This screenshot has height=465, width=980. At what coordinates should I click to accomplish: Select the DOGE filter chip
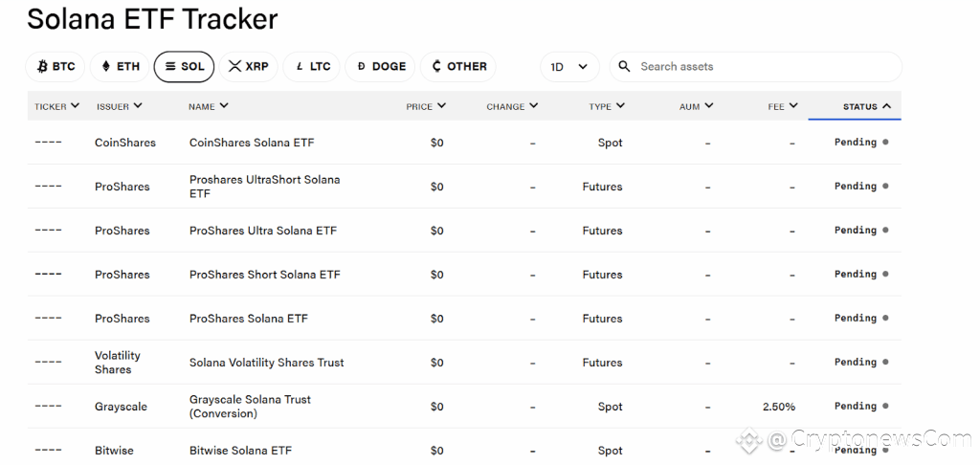[x=380, y=67]
